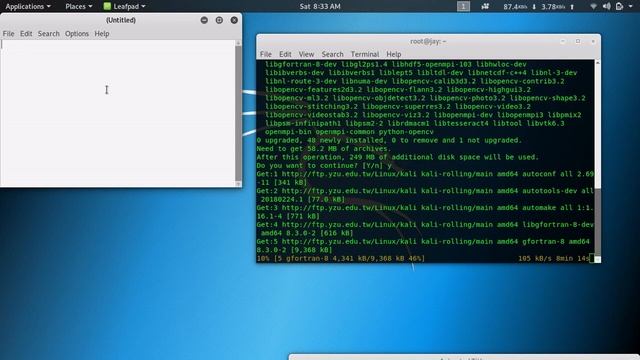Image resolution: width=640 pixels, height=360 pixels.
Task: Close the Leafpad window
Action: [234, 20]
